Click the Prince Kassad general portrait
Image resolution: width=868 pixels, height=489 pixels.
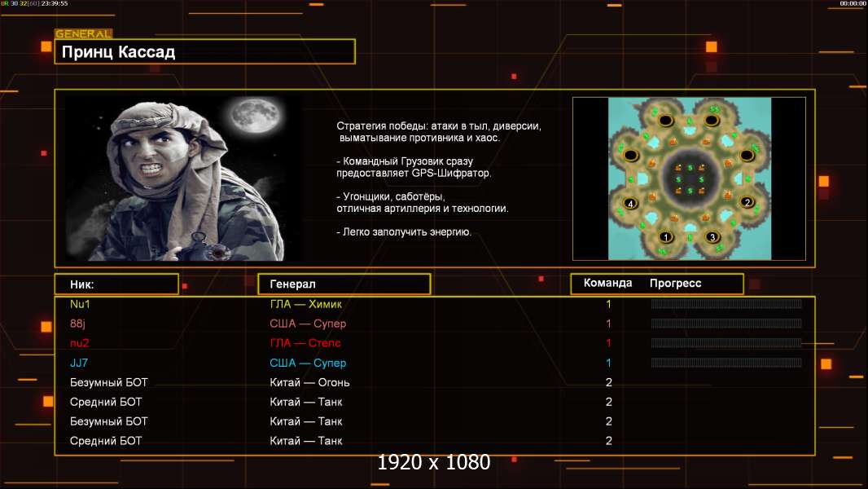pos(184,178)
